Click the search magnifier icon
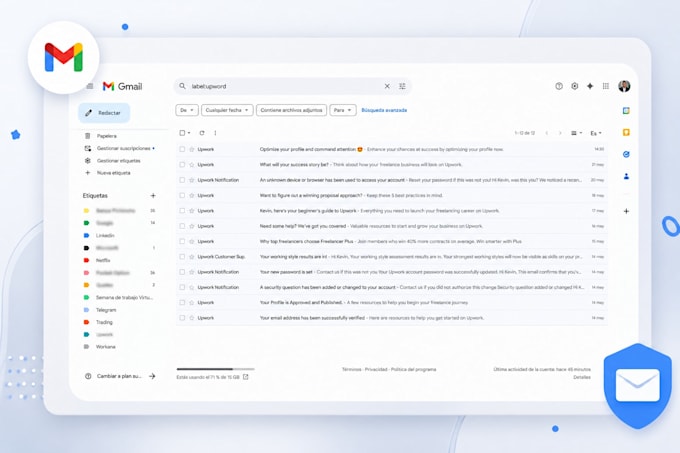This screenshot has height=453, width=680. pyautogui.click(x=183, y=86)
